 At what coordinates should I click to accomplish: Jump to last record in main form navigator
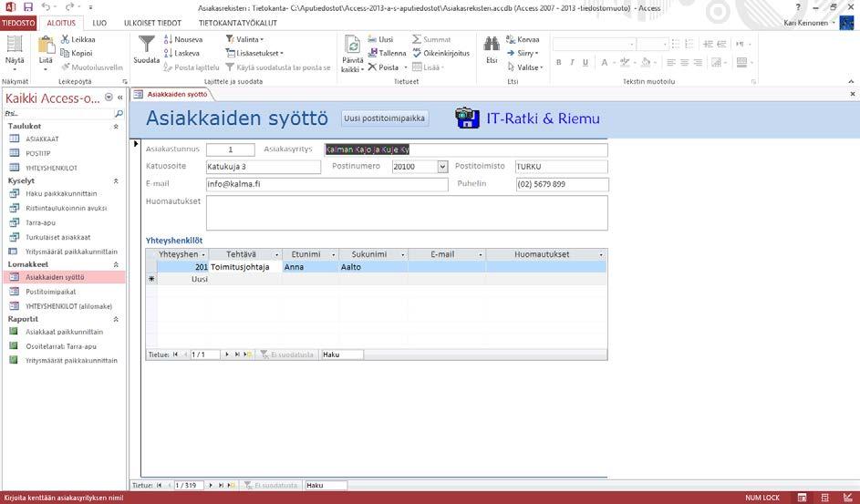point(221,486)
